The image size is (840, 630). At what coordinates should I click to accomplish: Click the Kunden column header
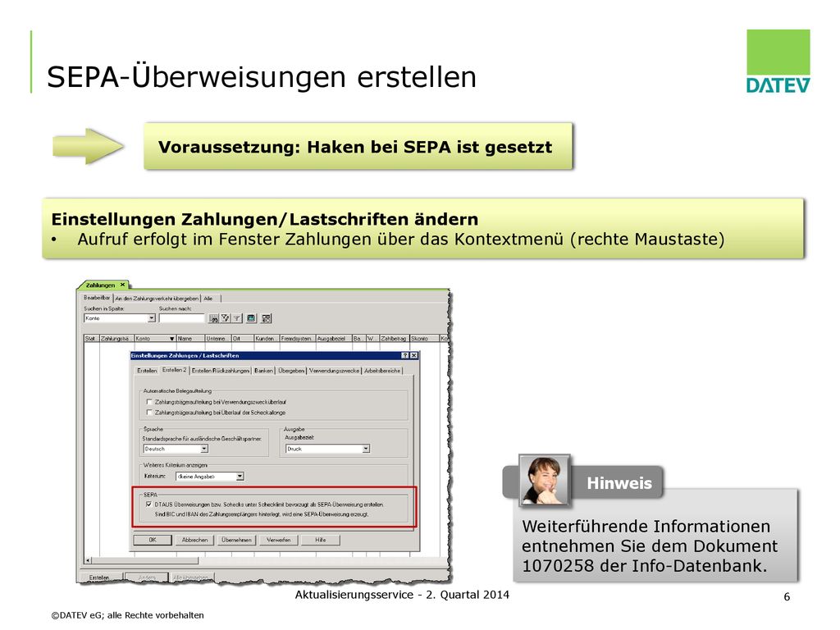click(267, 339)
